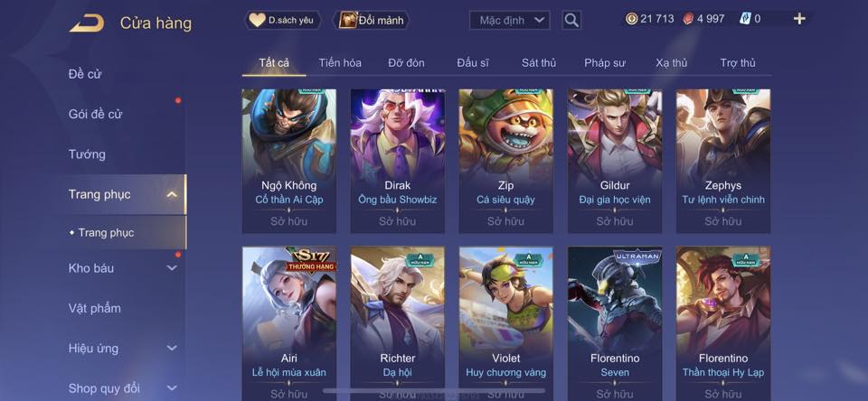Open the Gói đề cử menu item
868x401 pixels.
(95, 115)
